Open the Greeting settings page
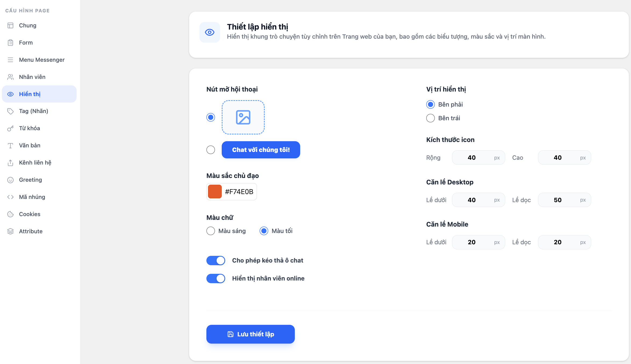 pyautogui.click(x=30, y=180)
